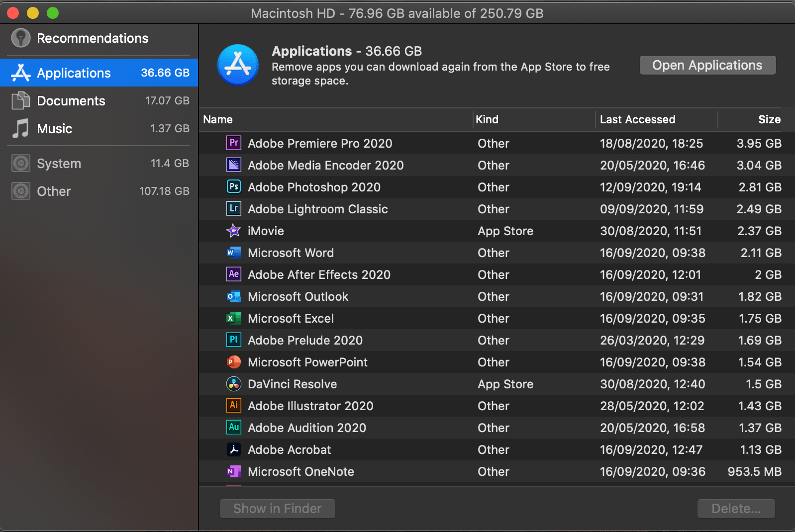Click the 3.95 GB size value

[759, 143]
